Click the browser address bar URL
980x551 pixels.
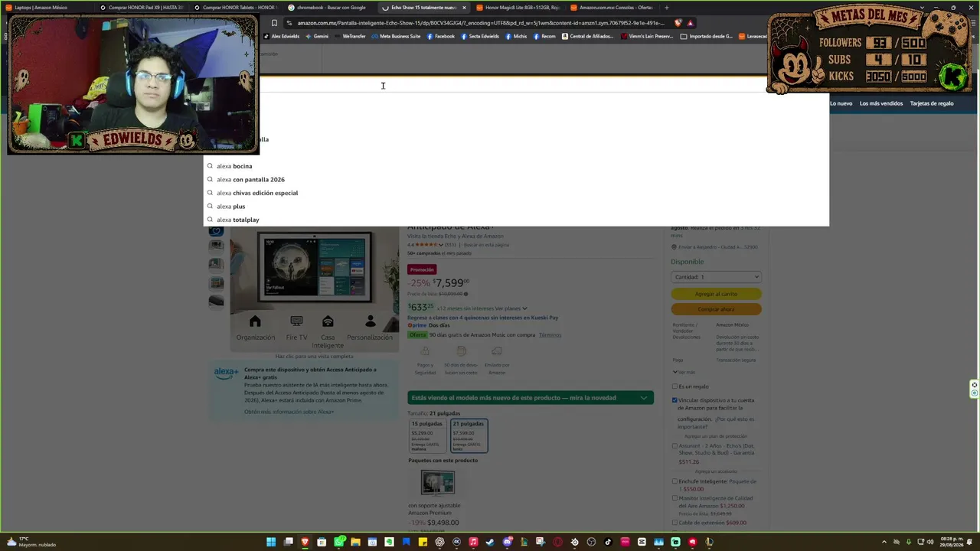click(x=481, y=23)
